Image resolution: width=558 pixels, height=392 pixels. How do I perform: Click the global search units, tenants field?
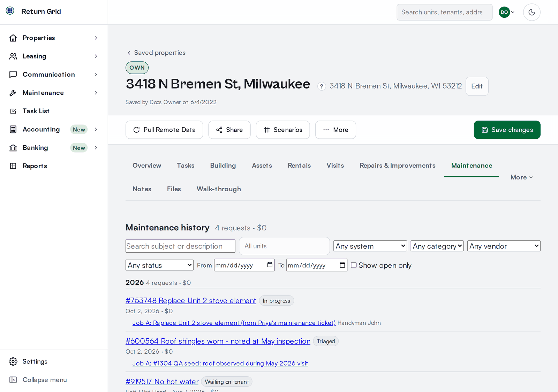coord(445,12)
